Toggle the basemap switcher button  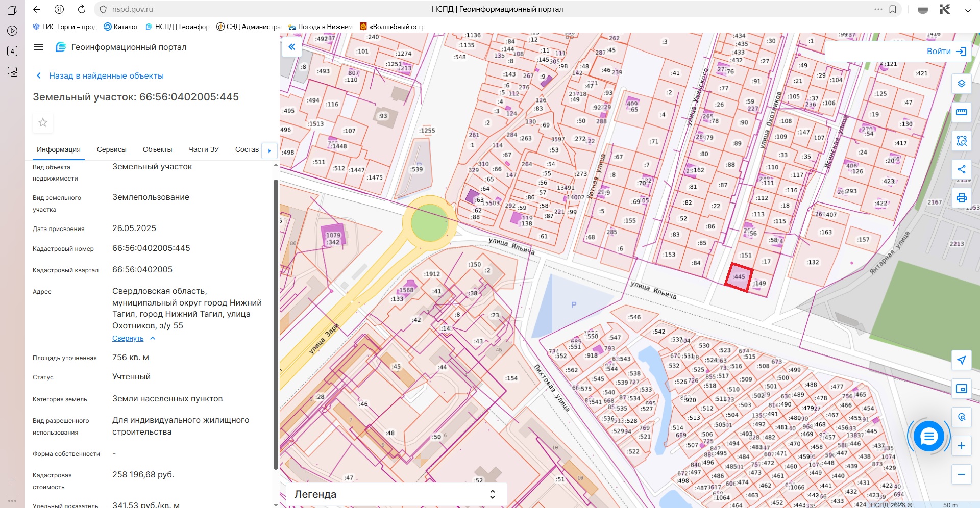click(962, 389)
